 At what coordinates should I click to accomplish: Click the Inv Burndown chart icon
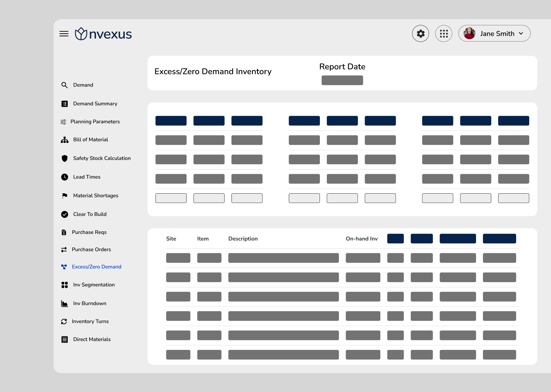65,304
